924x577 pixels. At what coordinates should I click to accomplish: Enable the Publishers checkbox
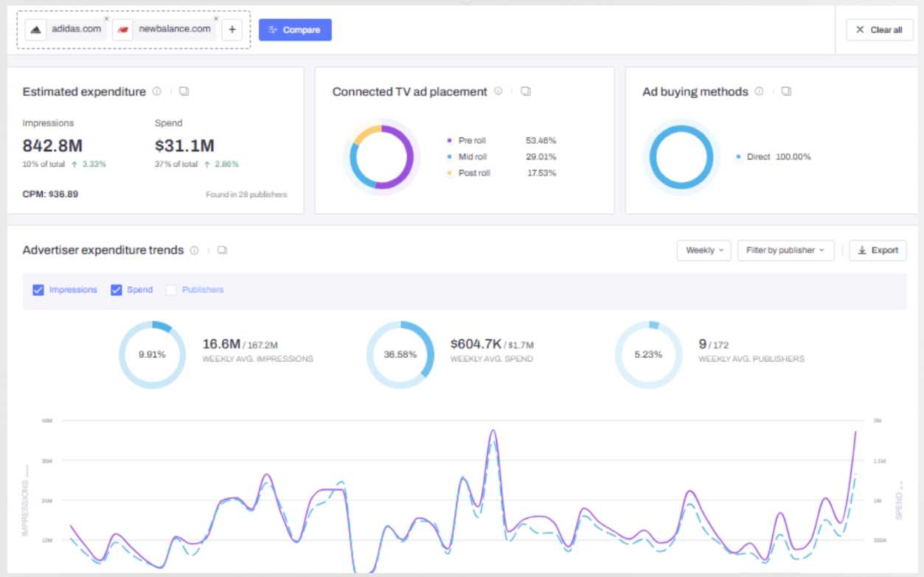[171, 290]
